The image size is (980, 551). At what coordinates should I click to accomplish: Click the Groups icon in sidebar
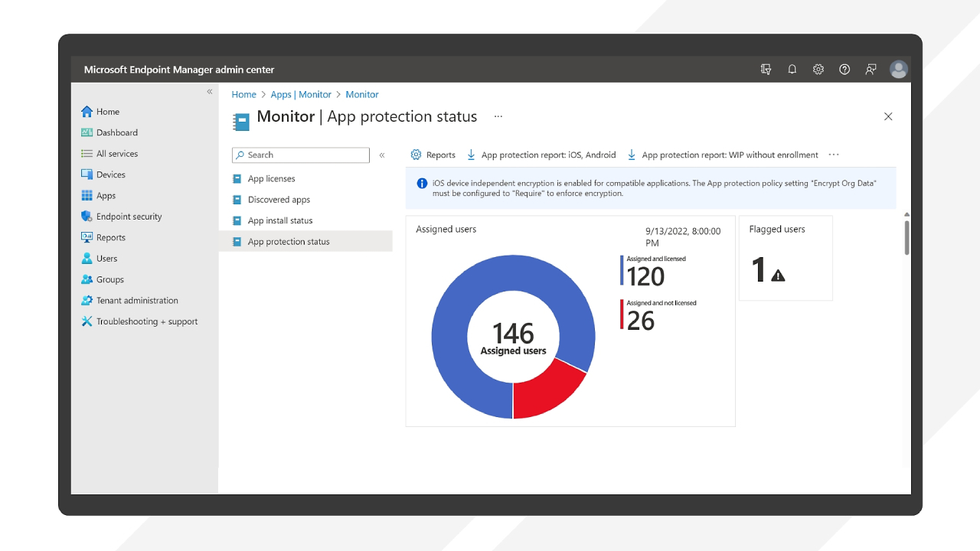coord(87,279)
